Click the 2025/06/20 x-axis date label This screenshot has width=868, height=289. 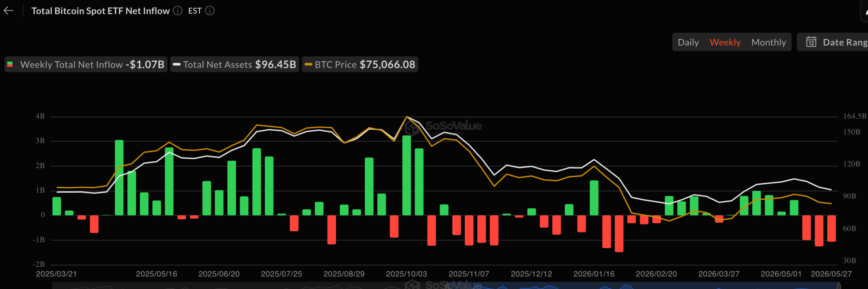(x=219, y=274)
